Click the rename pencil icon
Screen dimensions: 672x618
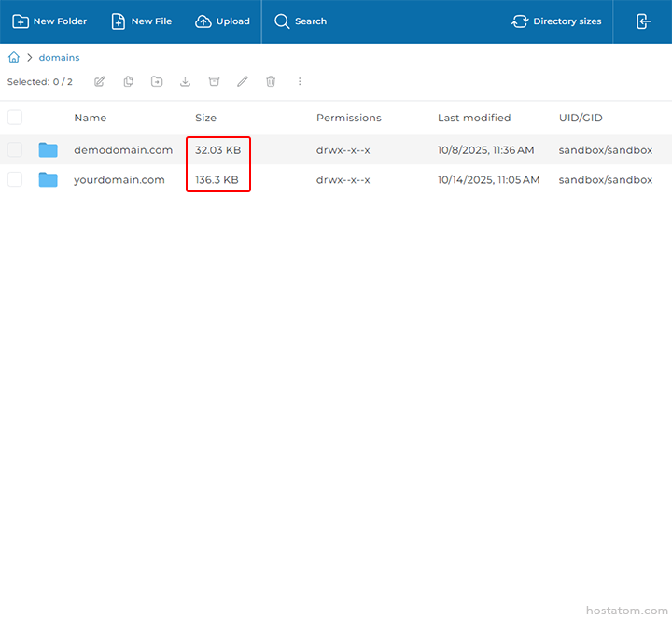click(243, 82)
